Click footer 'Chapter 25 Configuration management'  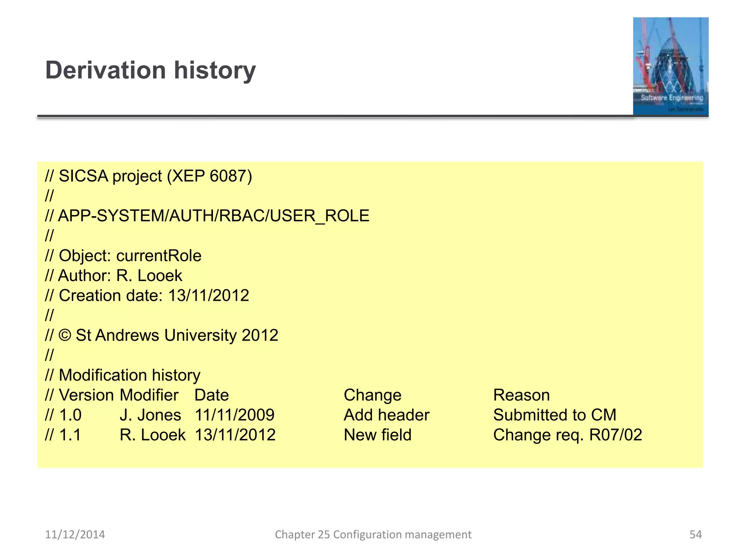tap(373, 535)
